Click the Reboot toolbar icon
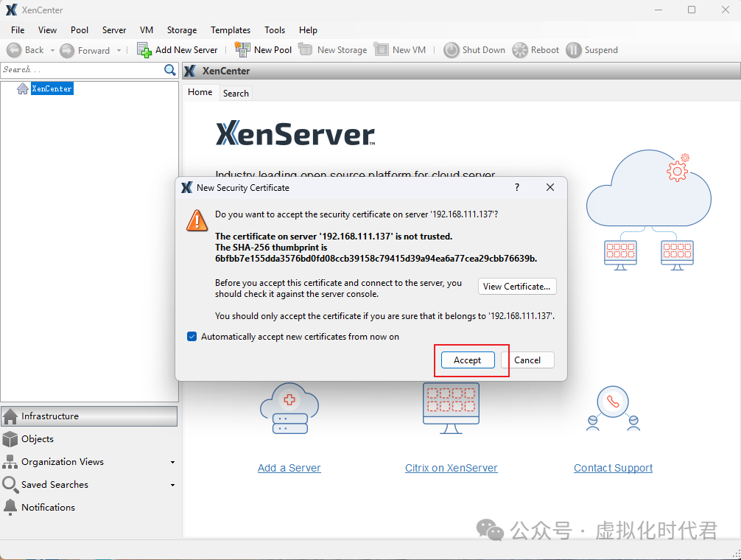 tap(520, 50)
